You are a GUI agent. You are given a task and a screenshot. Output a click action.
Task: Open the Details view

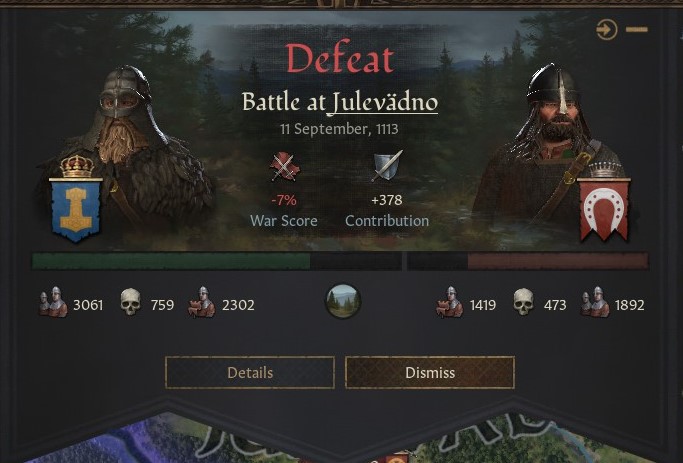point(250,373)
